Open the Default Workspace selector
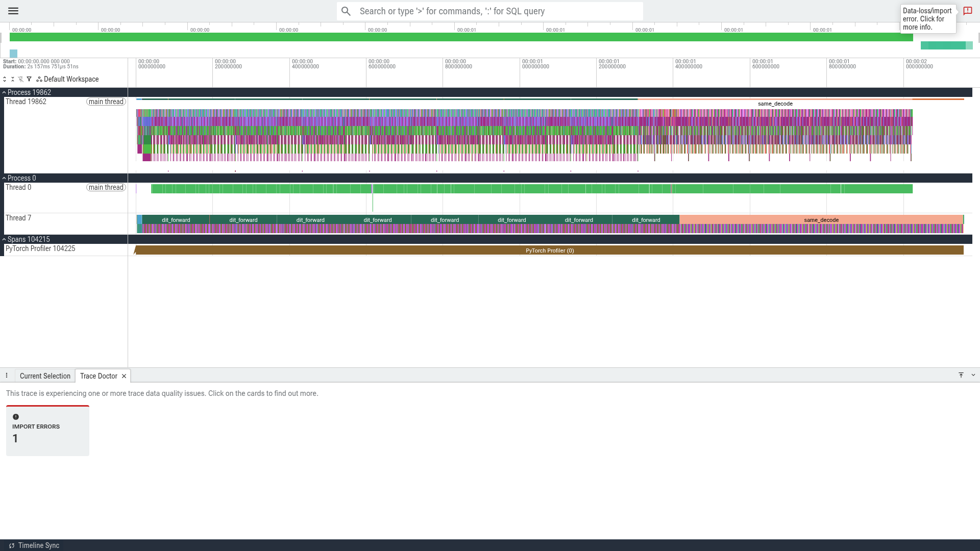This screenshot has width=980, height=551. pos(67,79)
